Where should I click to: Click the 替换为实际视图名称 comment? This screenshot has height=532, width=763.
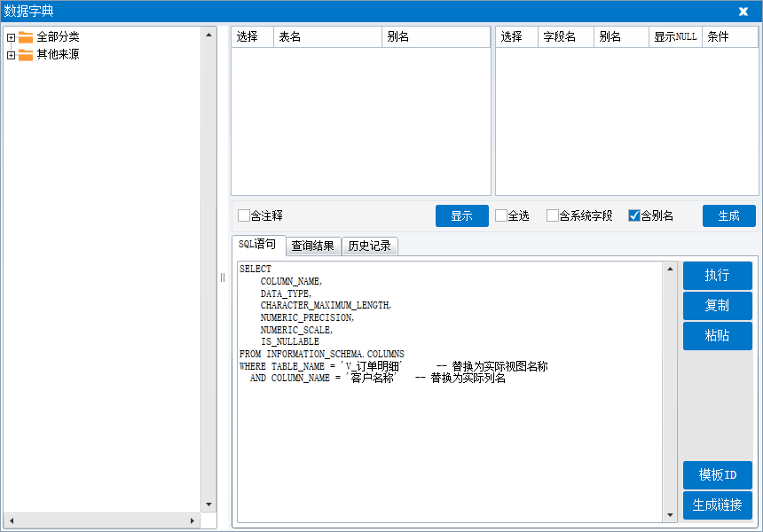[499, 366]
